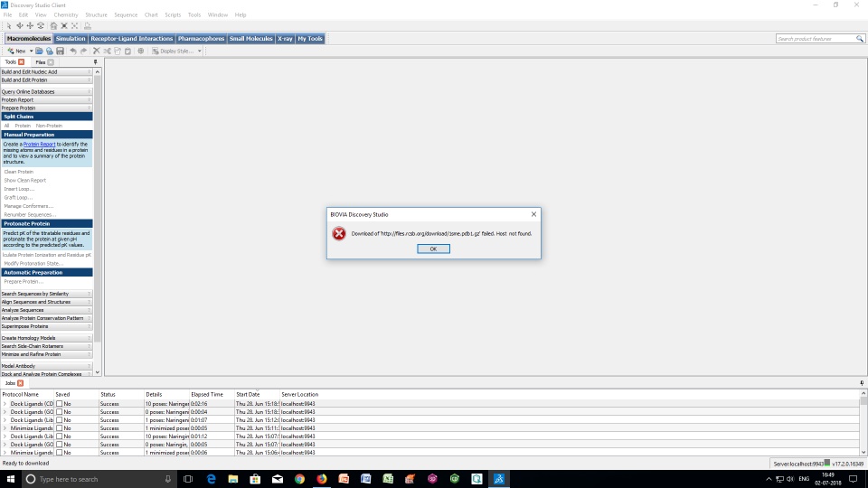Viewport: 868px width, 488px height.
Task: Click OK in the error dialog
Action: pyautogui.click(x=433, y=249)
